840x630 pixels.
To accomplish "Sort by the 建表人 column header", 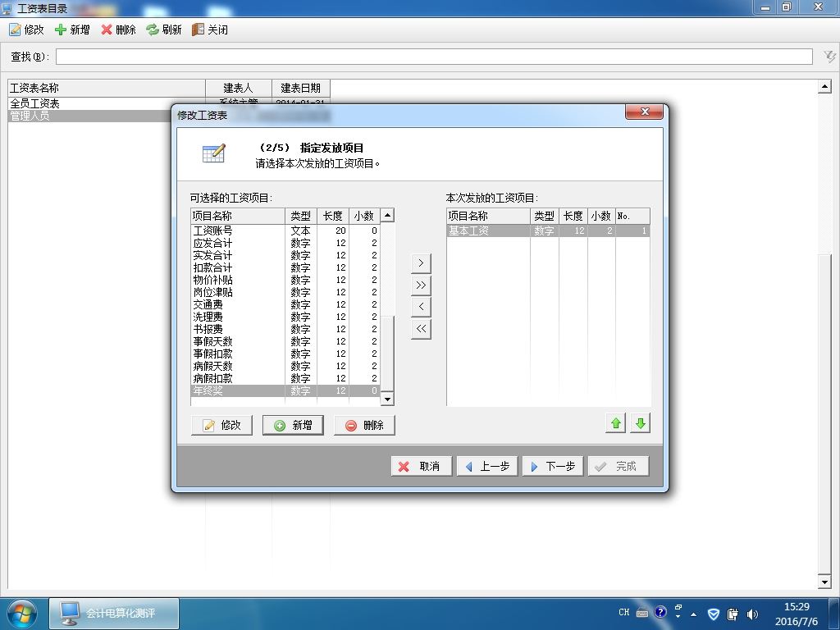I will 239,88.
